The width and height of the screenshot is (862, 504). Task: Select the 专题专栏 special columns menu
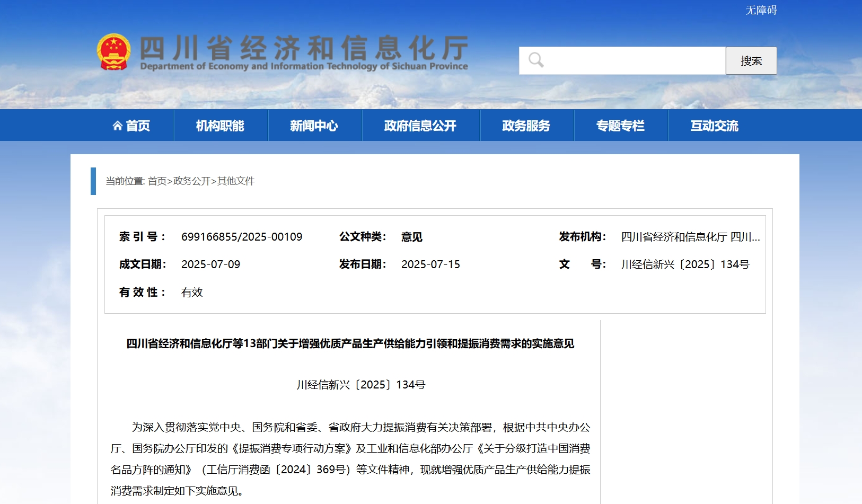(621, 125)
